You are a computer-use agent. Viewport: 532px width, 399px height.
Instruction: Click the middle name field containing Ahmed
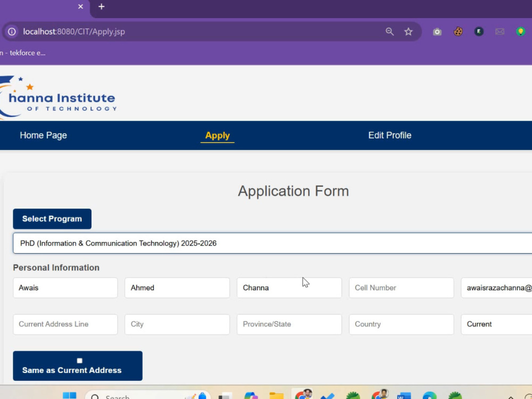coord(177,288)
